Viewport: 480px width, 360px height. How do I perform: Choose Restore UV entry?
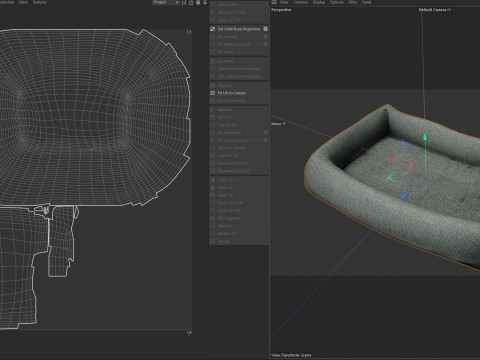pyautogui.click(x=239, y=234)
